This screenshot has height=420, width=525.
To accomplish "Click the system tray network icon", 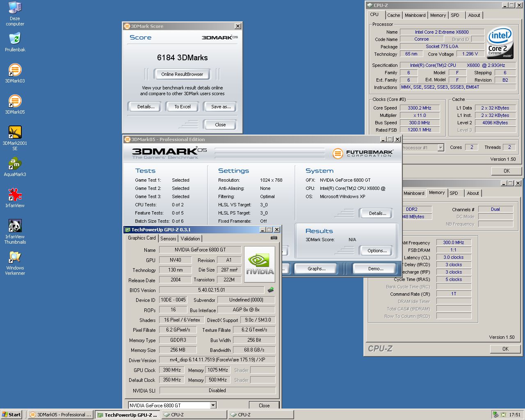I will (496, 415).
